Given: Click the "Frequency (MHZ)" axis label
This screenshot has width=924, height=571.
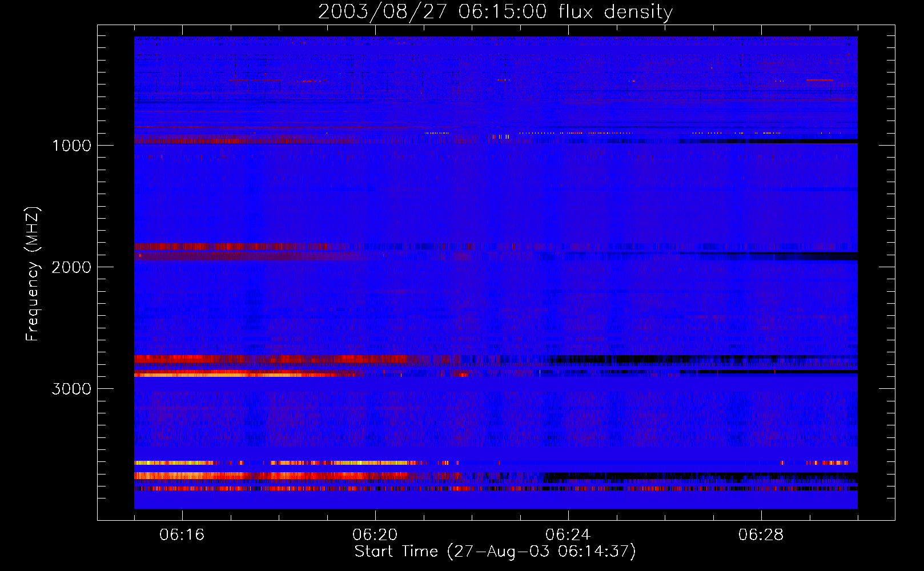Looking at the screenshot, I should 32,274.
